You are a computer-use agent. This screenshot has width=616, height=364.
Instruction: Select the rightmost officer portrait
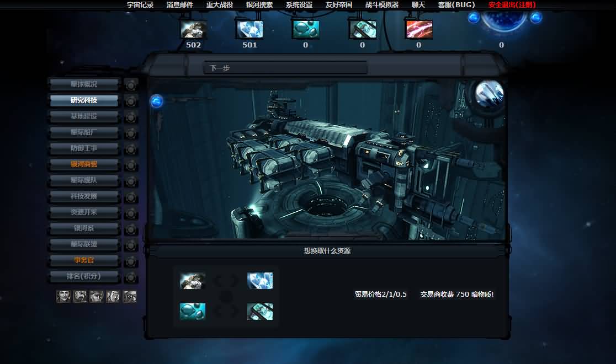point(129,296)
